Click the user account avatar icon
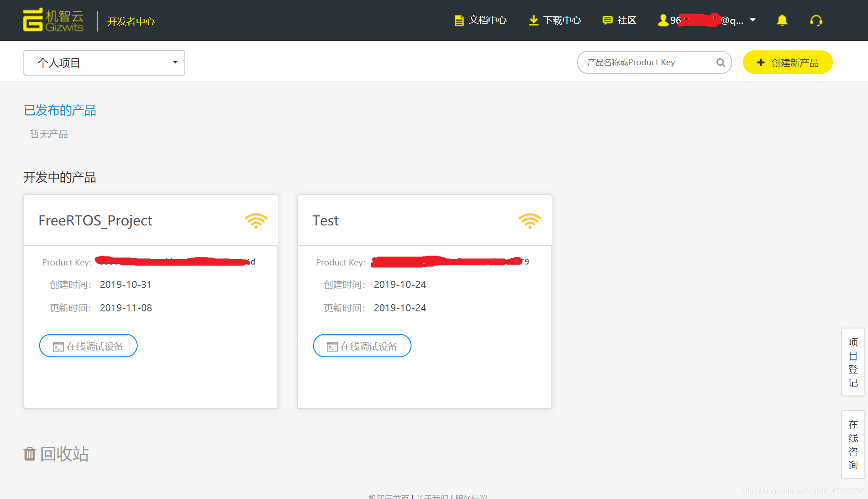The image size is (868, 499). (x=662, y=21)
